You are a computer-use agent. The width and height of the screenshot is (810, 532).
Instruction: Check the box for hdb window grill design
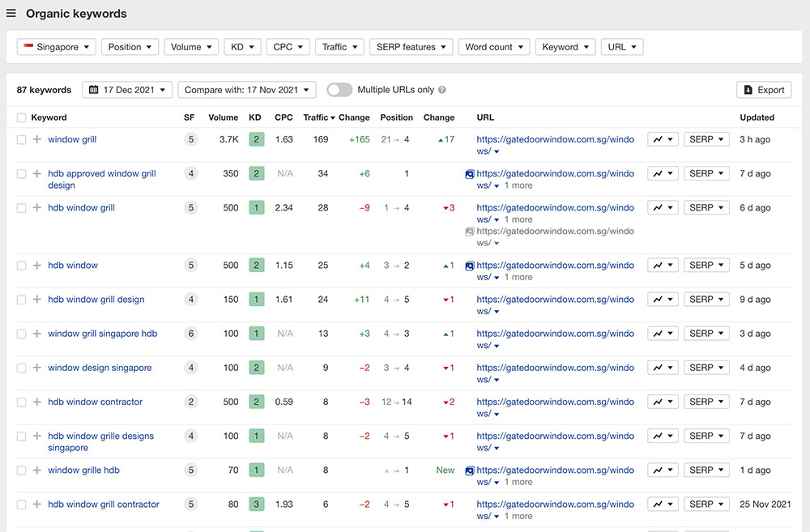pos(21,300)
